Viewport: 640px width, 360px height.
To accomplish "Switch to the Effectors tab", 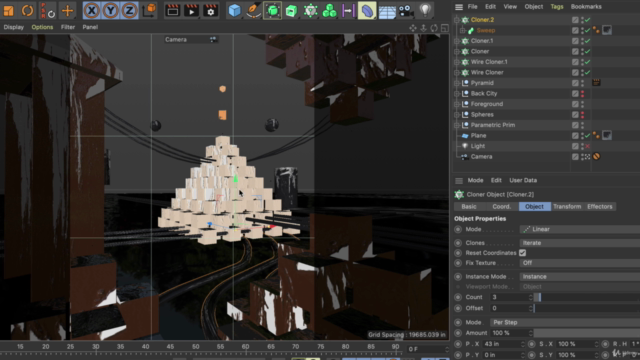I will pos(600,207).
